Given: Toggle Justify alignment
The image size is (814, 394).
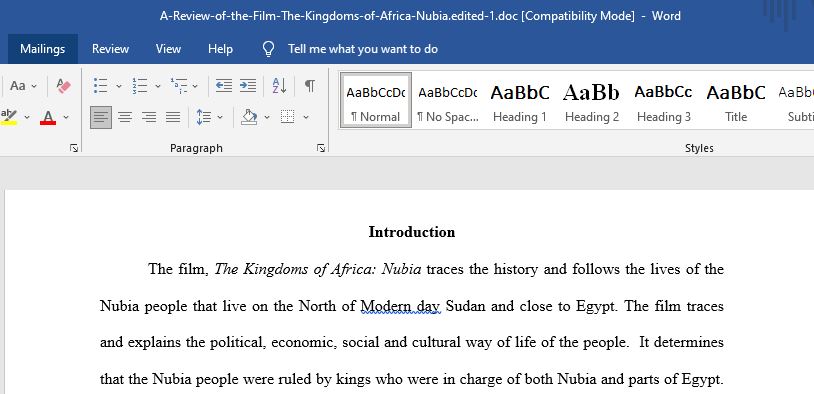Looking at the screenshot, I should coord(173,117).
